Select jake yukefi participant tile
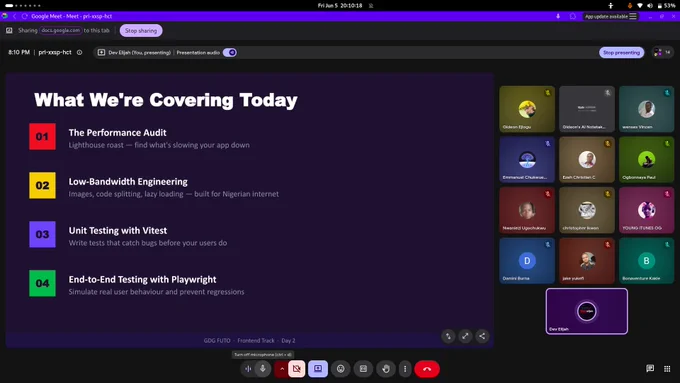The height and width of the screenshot is (383, 680). tap(587, 261)
